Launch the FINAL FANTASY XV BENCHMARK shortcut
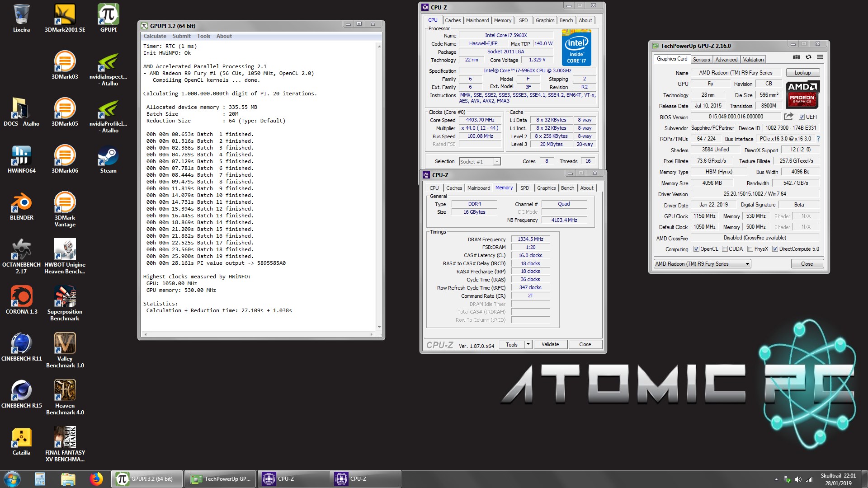 pyautogui.click(x=65, y=445)
